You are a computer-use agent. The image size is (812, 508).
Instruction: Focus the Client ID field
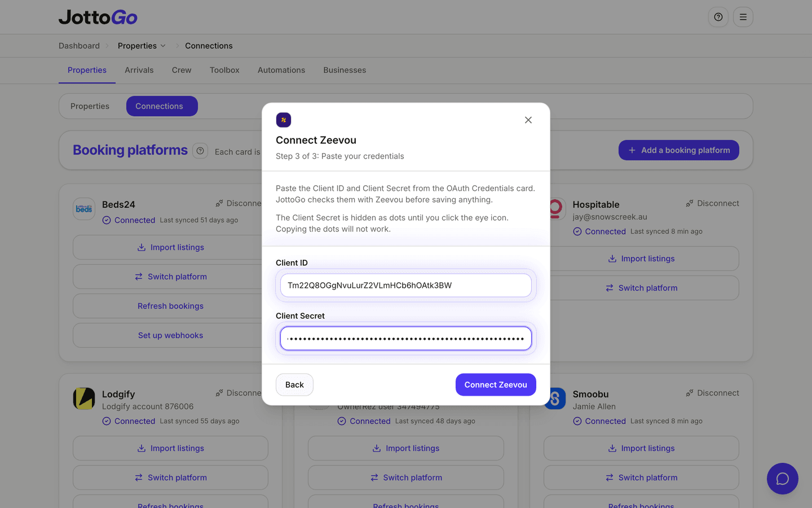click(x=406, y=286)
